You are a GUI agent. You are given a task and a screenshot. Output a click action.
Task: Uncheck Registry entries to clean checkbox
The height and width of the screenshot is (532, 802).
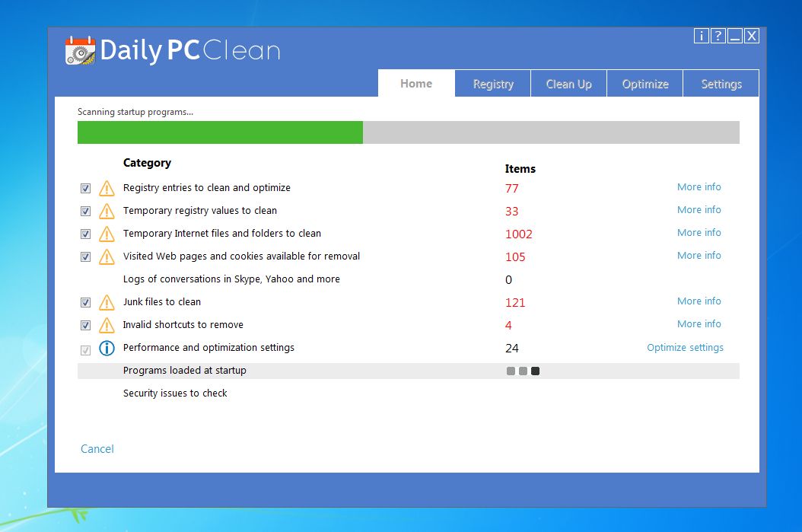85,188
